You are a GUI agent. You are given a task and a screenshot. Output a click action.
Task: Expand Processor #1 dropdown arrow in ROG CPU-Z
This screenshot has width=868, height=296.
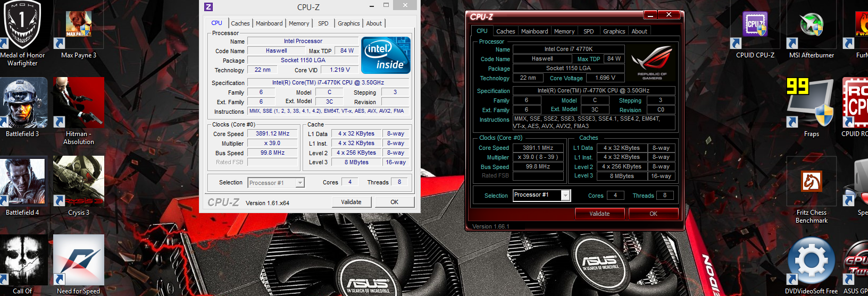point(566,196)
